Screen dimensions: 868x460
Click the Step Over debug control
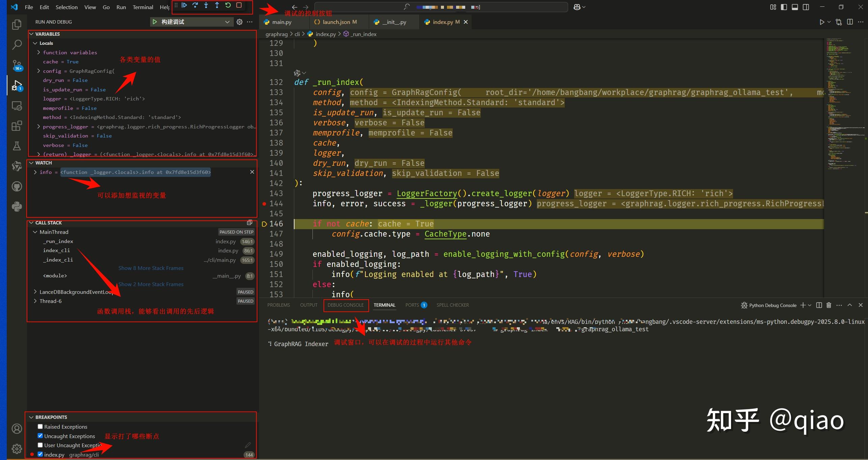(x=195, y=5)
